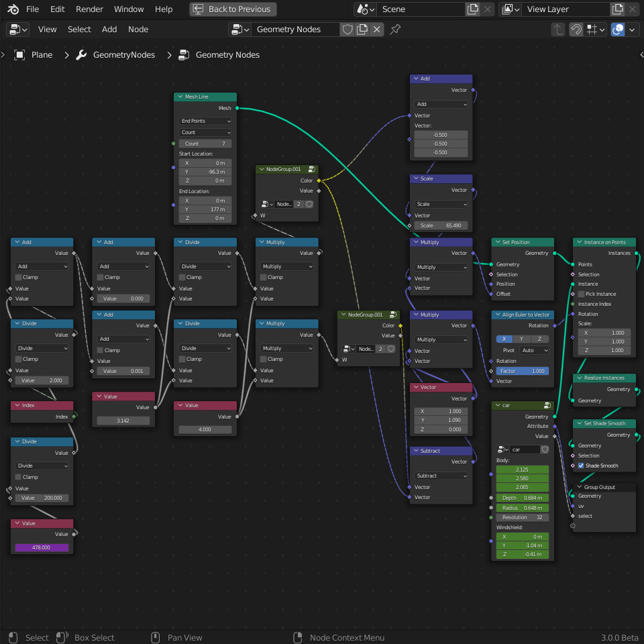Click the new scene copy icon
This screenshot has width=644, height=644.
tap(473, 9)
